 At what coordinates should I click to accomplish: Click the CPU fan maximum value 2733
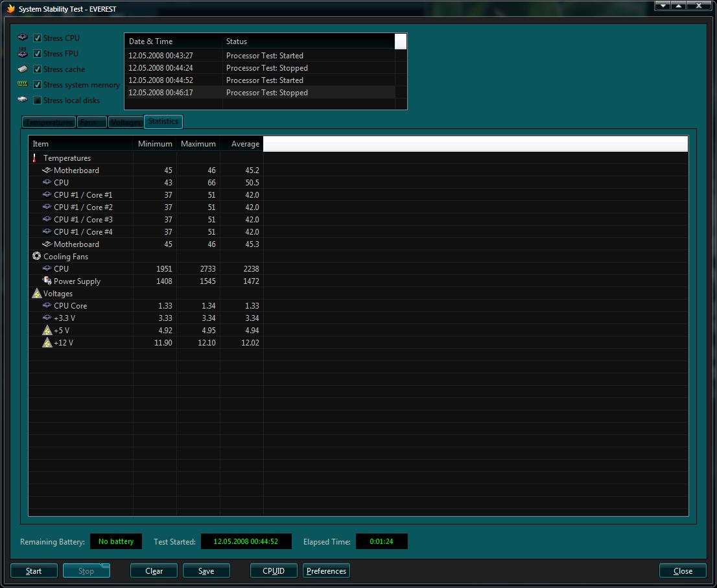point(207,269)
